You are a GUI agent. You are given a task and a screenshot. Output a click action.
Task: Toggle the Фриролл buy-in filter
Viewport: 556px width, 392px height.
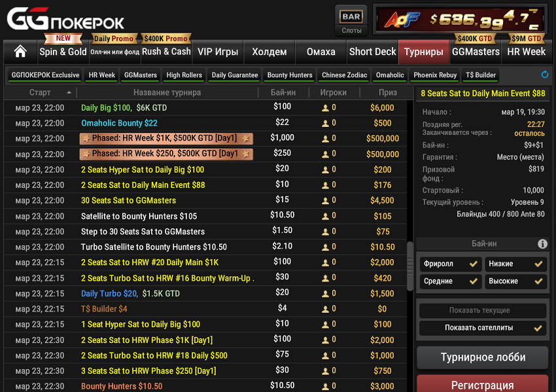pyautogui.click(x=451, y=264)
